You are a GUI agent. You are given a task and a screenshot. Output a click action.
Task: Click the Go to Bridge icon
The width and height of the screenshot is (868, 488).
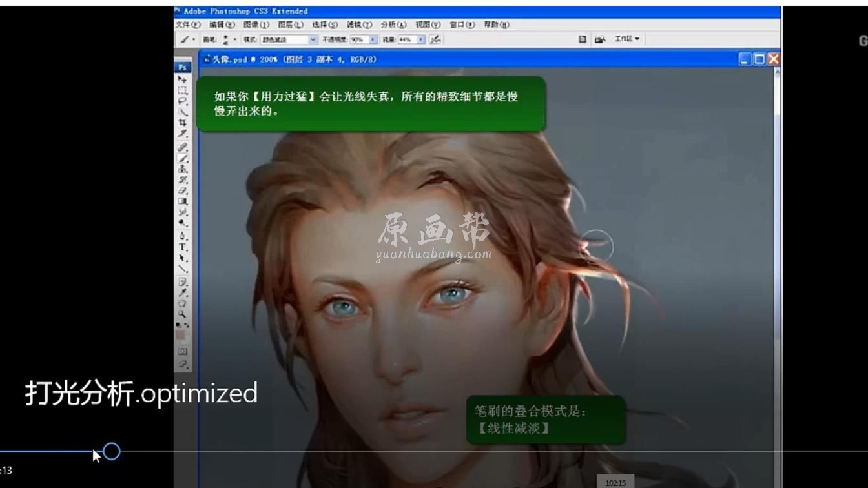click(600, 39)
